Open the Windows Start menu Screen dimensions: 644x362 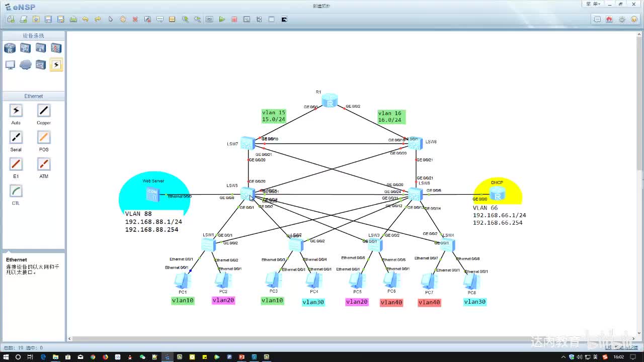coord(6,357)
